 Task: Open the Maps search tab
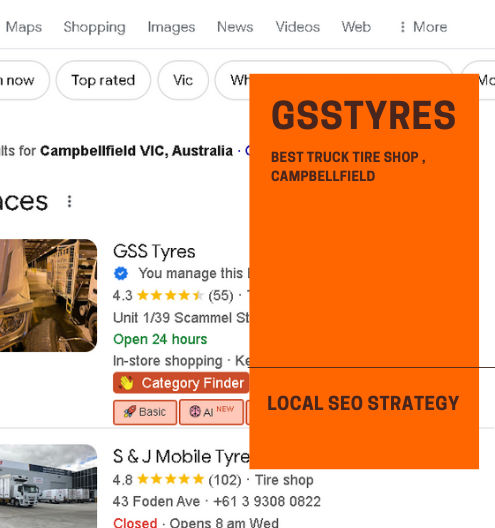pyautogui.click(x=24, y=27)
